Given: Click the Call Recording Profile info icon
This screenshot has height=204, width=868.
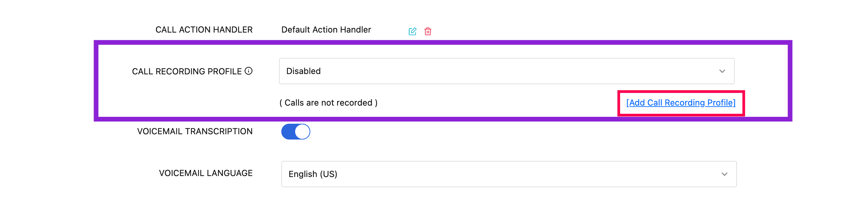Looking at the screenshot, I should click(x=249, y=71).
